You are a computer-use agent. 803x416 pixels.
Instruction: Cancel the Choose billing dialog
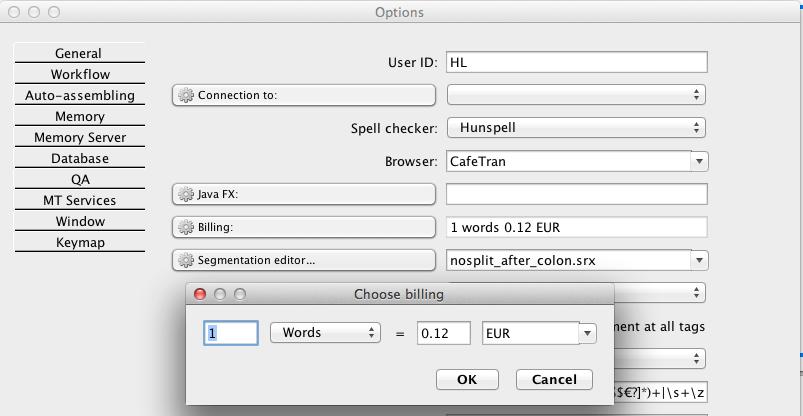(554, 380)
